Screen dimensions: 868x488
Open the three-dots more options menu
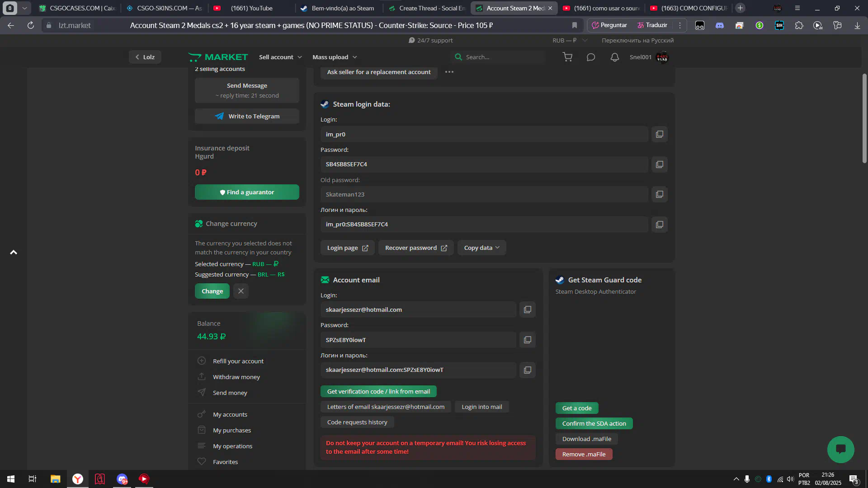tap(449, 72)
